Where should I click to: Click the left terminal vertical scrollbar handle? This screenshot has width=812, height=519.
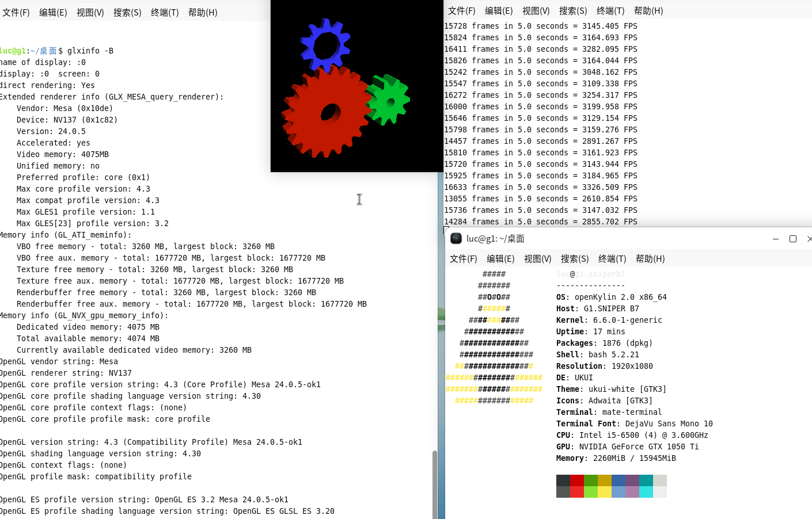click(x=434, y=484)
